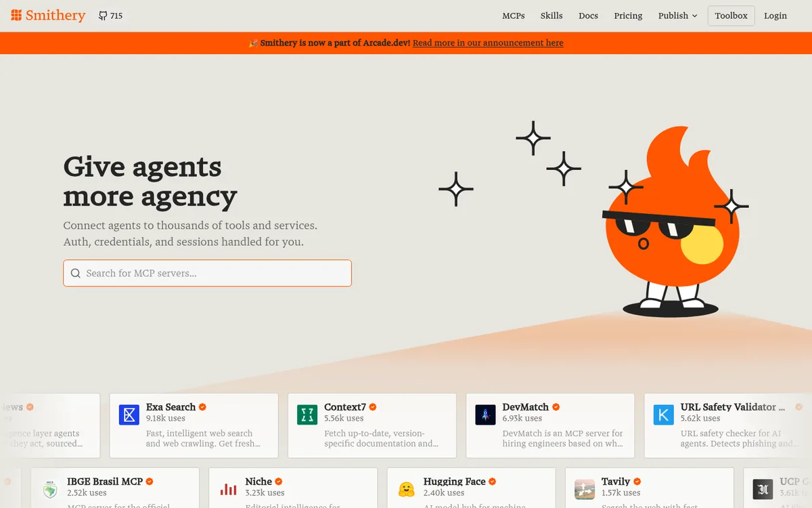Click the Smithery logo icon

(16, 15)
